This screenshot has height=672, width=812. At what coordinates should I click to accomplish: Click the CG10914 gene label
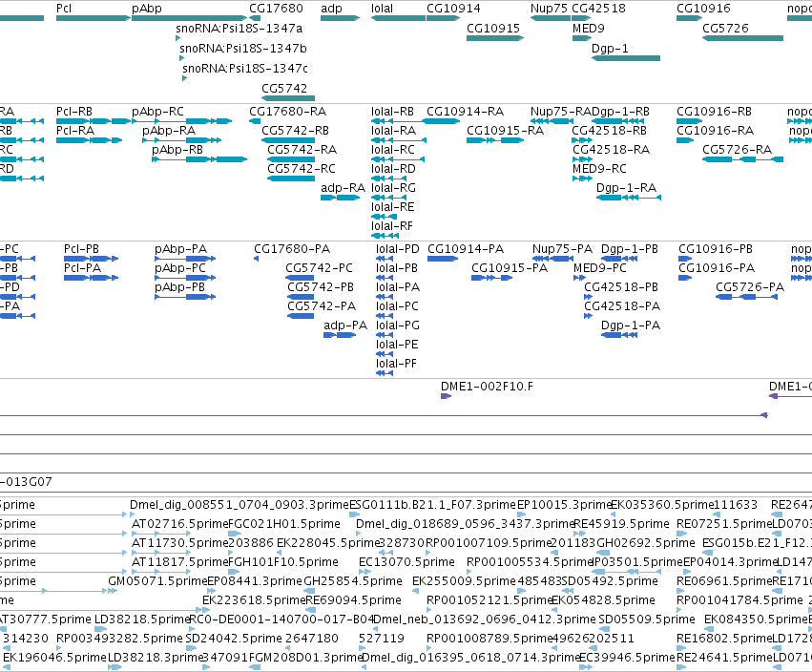[x=453, y=9]
